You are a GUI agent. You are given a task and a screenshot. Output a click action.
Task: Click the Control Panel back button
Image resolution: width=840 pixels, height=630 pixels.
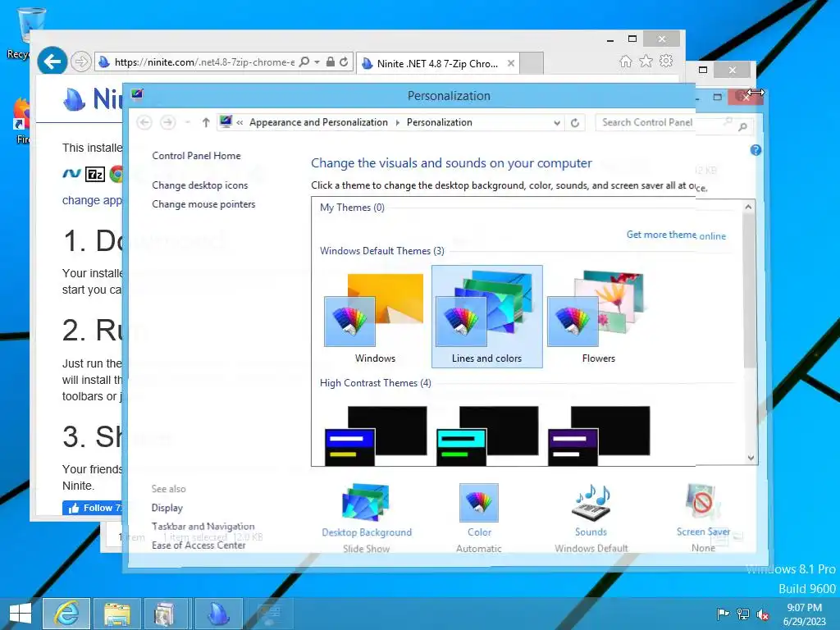point(144,123)
